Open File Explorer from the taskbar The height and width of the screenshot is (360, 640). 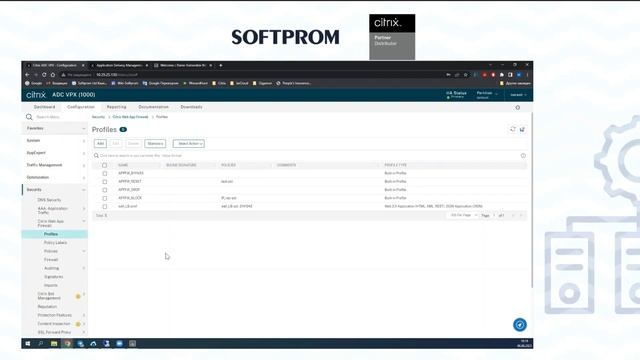pyautogui.click(x=54, y=344)
